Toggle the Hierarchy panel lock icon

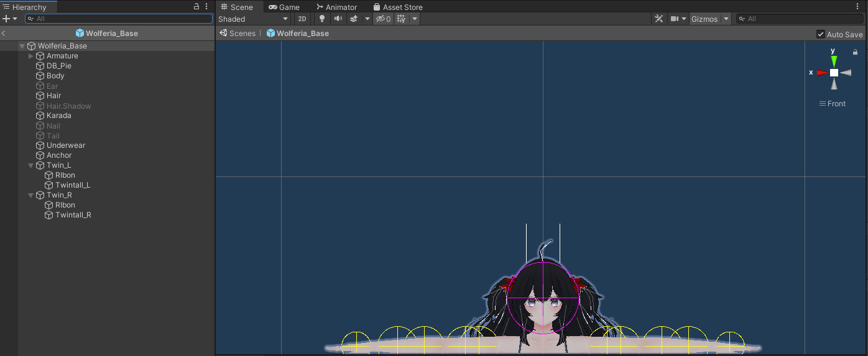pos(196,6)
